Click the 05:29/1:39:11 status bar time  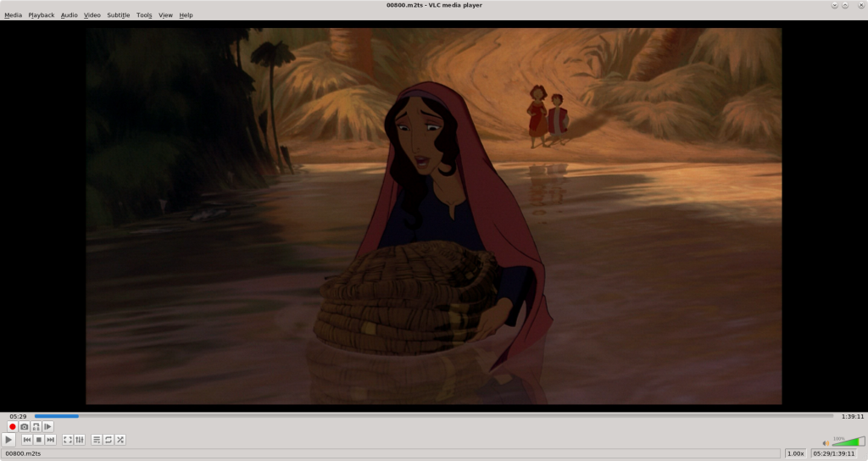(834, 453)
